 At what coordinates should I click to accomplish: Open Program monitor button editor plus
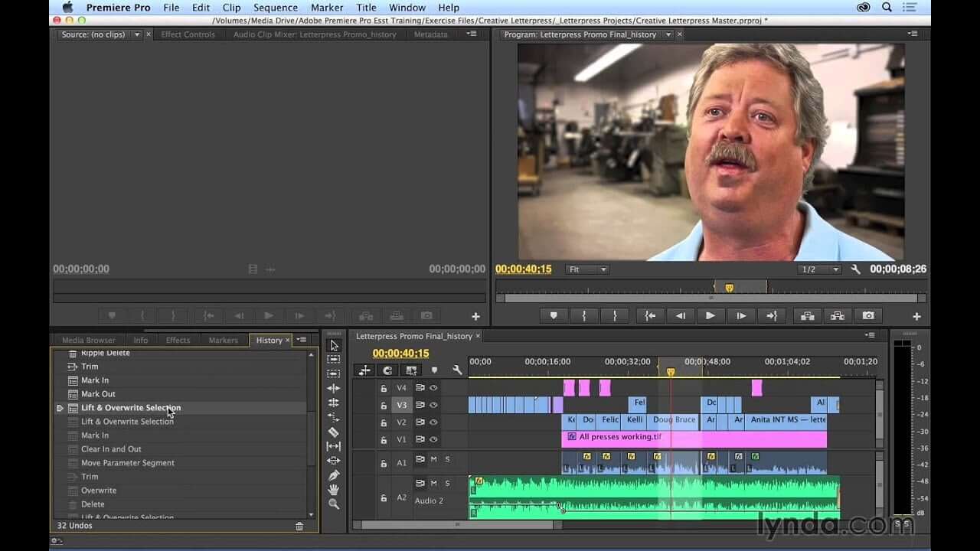(916, 316)
